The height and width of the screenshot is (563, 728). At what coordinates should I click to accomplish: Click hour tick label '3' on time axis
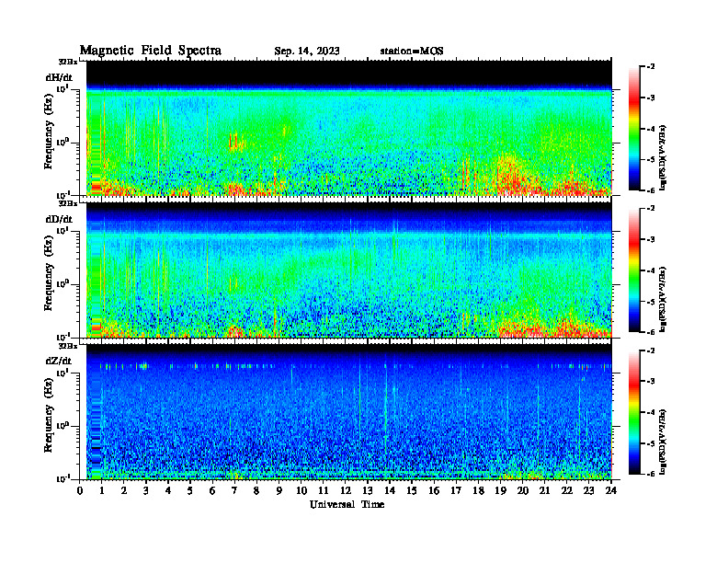point(146,490)
